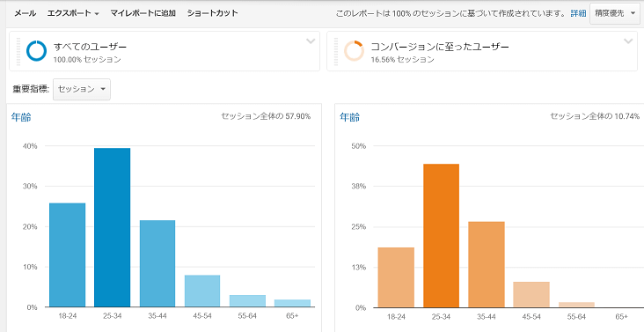Select the blue 25-34 age bar

(112, 227)
